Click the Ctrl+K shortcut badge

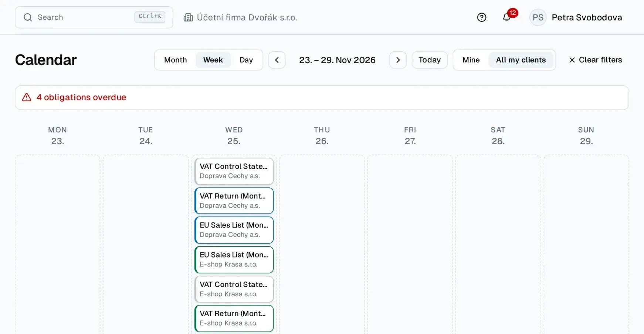pyautogui.click(x=150, y=17)
